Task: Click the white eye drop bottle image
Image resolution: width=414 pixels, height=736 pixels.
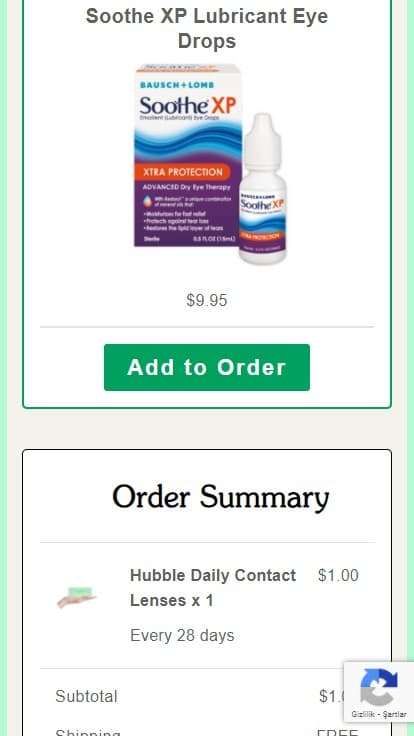Action: click(263, 188)
